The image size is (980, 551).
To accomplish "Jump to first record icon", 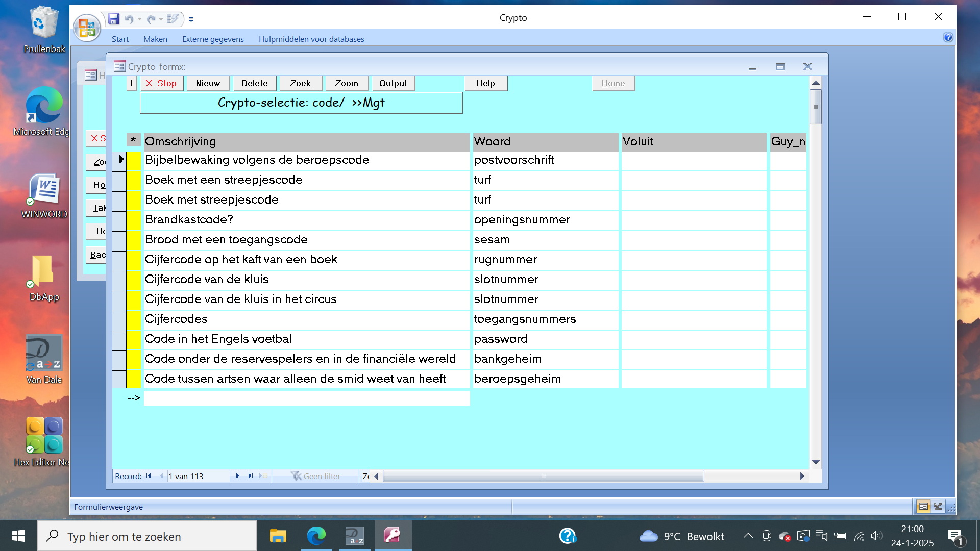I will [149, 476].
